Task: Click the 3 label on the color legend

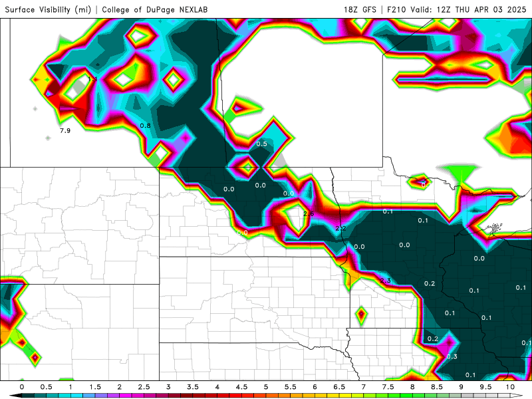Action: click(168, 387)
